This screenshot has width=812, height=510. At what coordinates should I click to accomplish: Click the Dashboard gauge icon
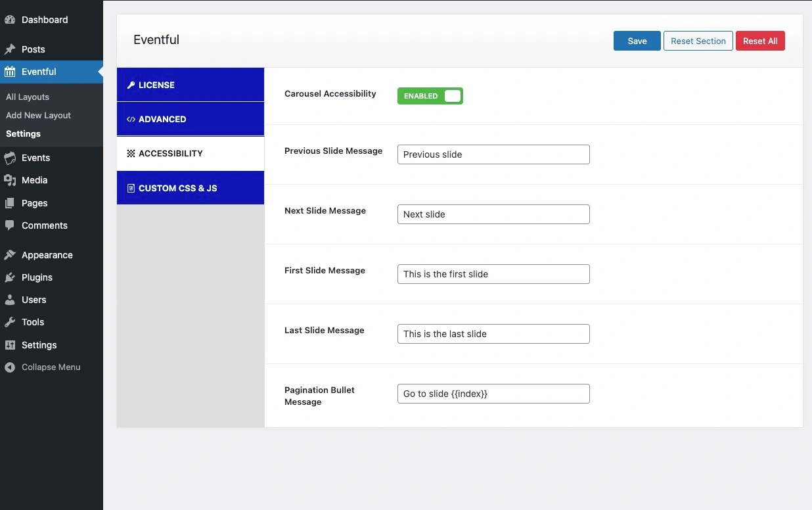[x=10, y=20]
